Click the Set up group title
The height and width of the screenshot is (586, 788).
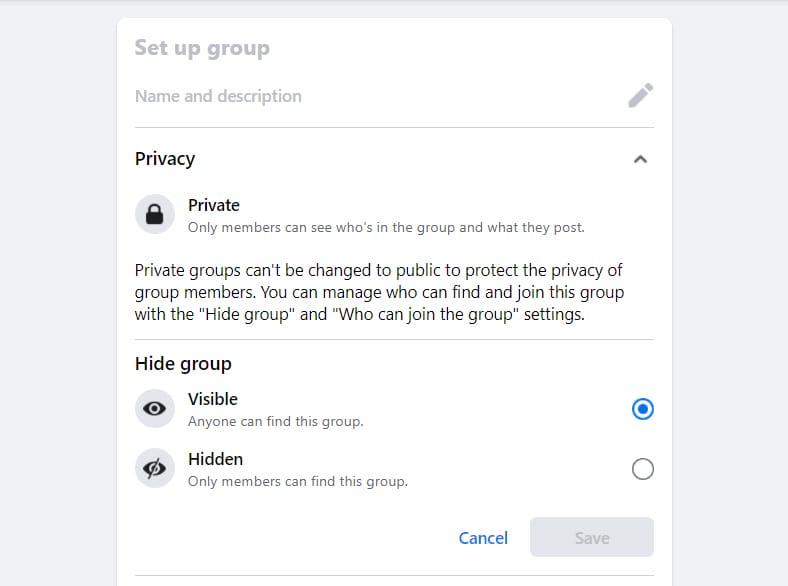203,48
